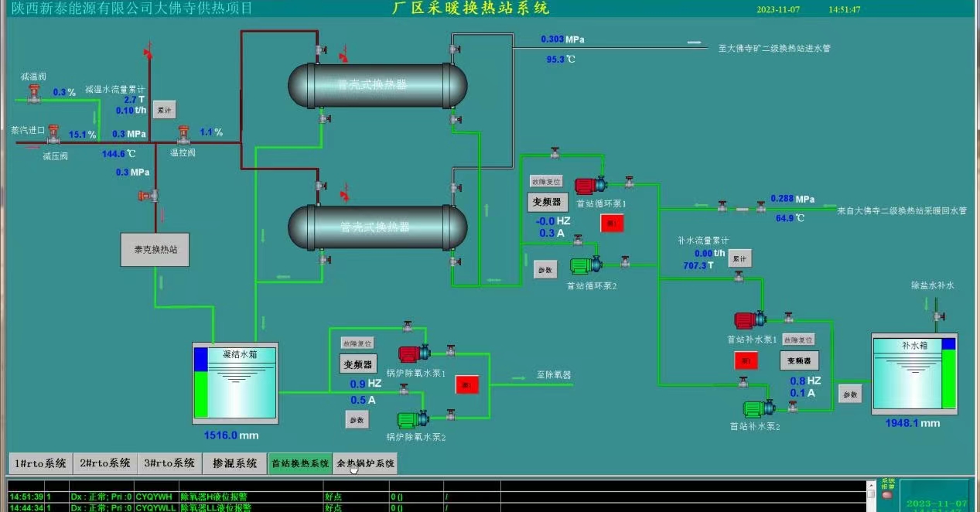Click the 除盐水补水 inlet valve icon
This screenshot has width=980, height=512.
[938, 316]
